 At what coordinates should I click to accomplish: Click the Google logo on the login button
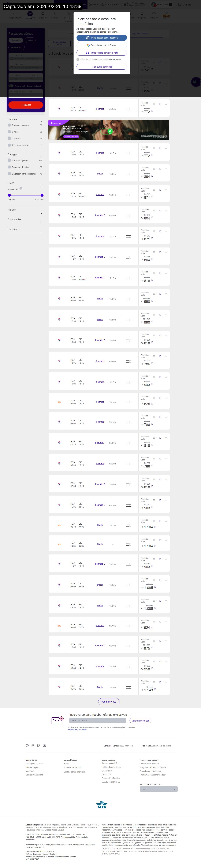pyautogui.click(x=89, y=45)
